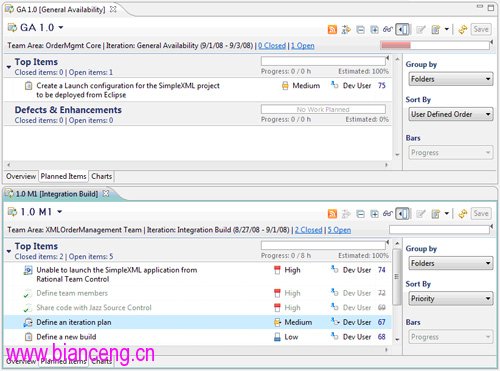Click defect icon beside Unable to launch SimpleXML
This screenshot has width=500, height=371.
(x=28, y=270)
